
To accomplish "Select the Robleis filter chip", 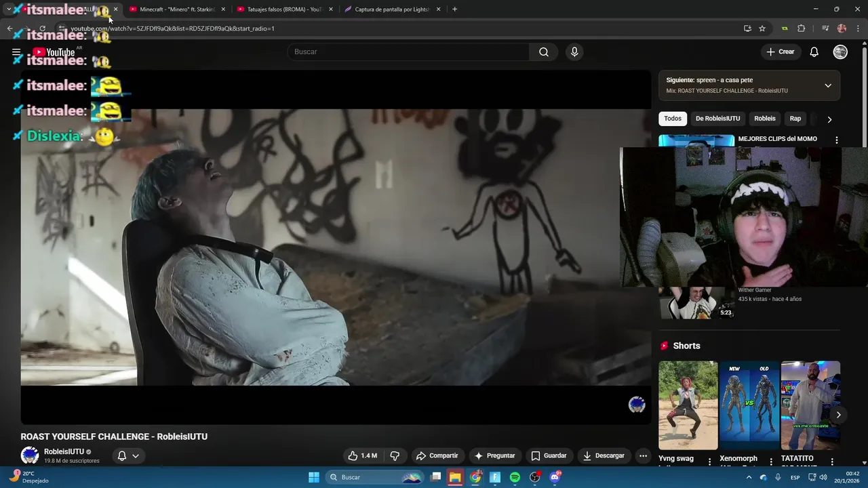I will point(765,119).
